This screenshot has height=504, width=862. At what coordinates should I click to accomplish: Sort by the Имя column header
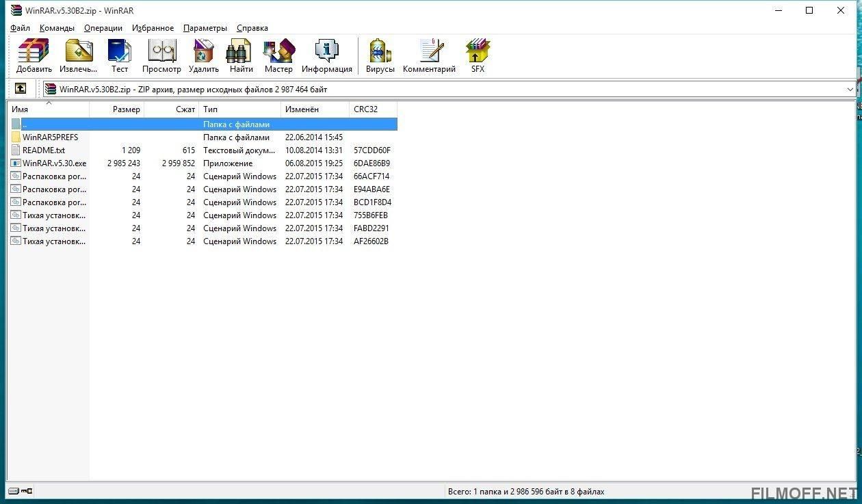point(48,109)
